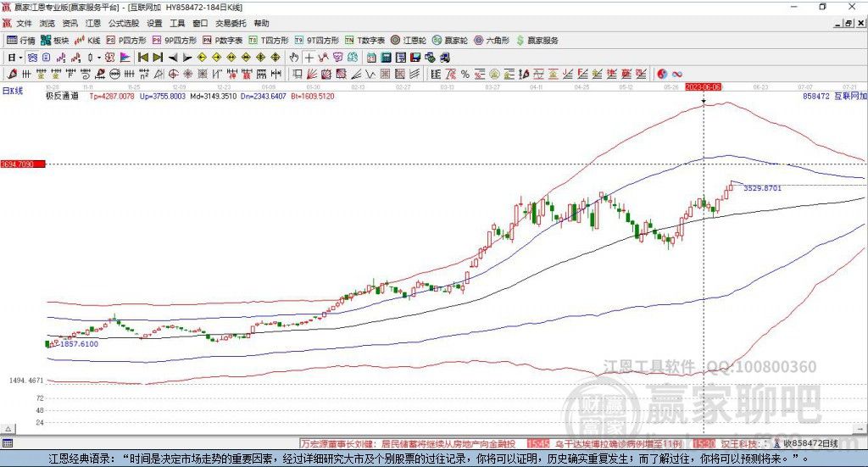The height and width of the screenshot is (467, 868).
Task: Expand the period 日 dropdown arrow
Action: 20,58
